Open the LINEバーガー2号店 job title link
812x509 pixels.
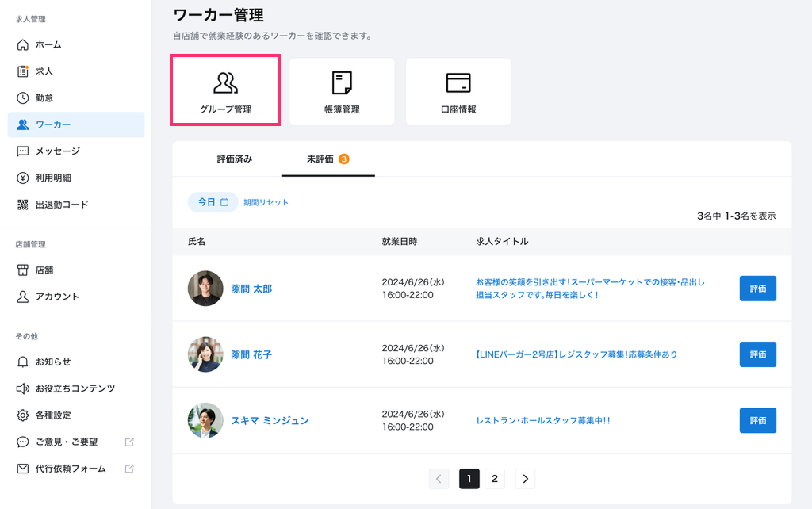[576, 354]
